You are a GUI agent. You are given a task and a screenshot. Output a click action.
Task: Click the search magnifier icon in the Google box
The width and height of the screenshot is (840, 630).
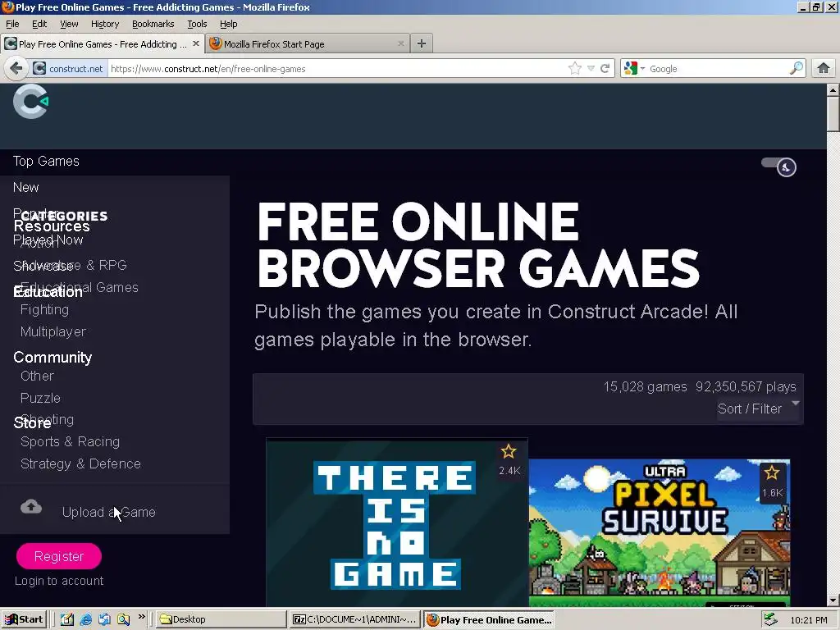click(796, 68)
